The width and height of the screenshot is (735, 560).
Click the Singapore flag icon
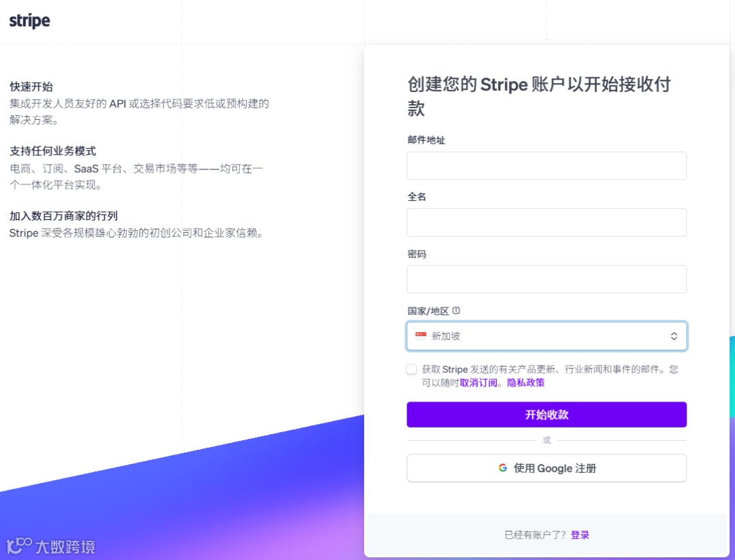pyautogui.click(x=421, y=335)
